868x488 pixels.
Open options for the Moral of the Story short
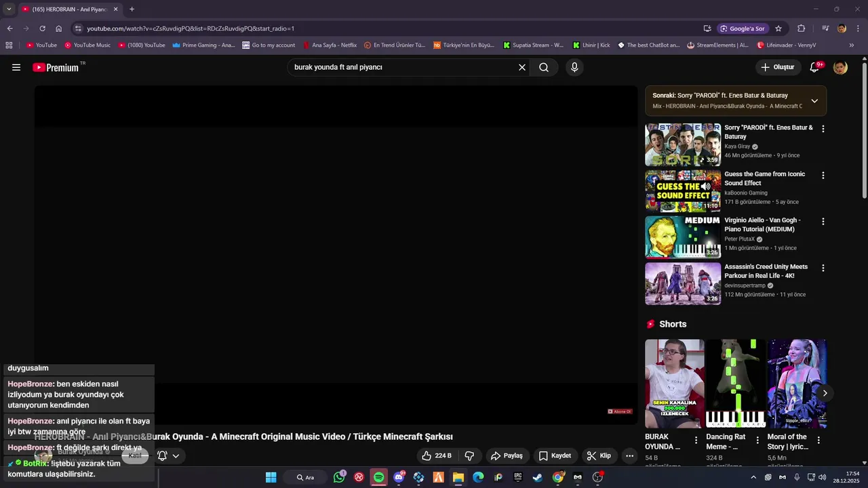pos(818,440)
